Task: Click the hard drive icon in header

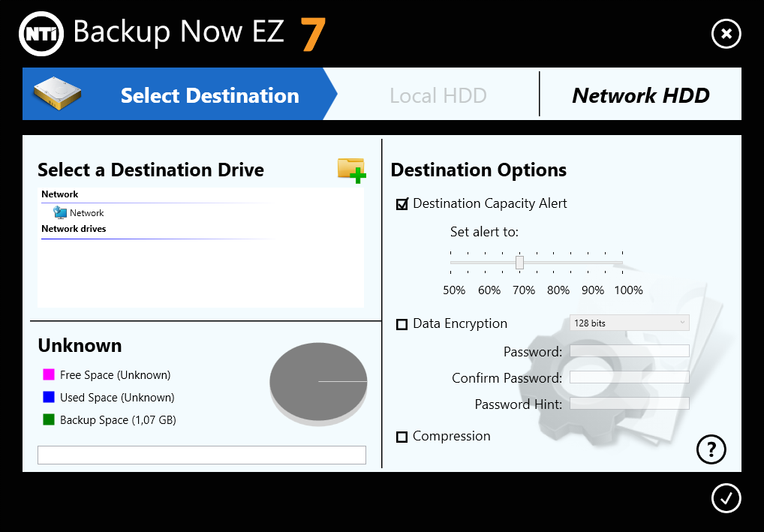Action: coord(57,94)
